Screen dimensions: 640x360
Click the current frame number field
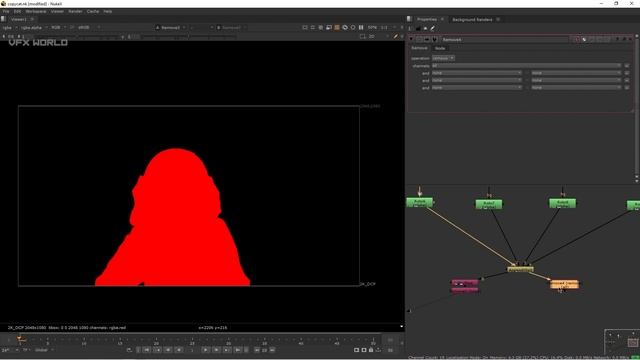192,350
